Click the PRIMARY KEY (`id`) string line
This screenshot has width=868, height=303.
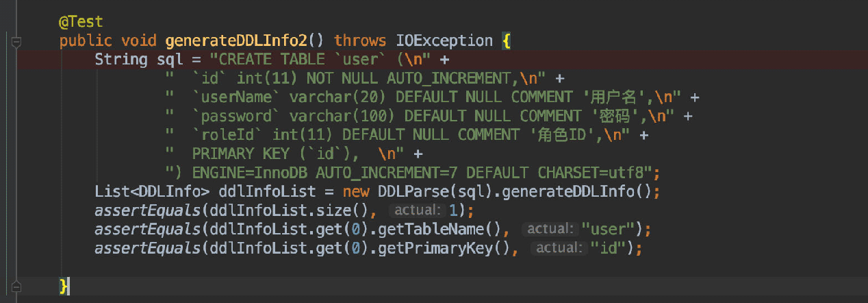(285, 153)
